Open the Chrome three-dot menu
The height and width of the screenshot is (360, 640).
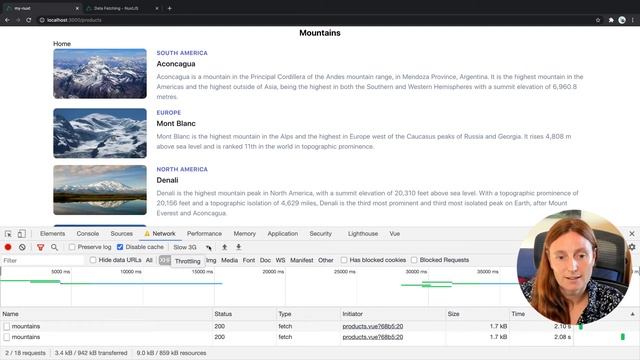[x=633, y=20]
